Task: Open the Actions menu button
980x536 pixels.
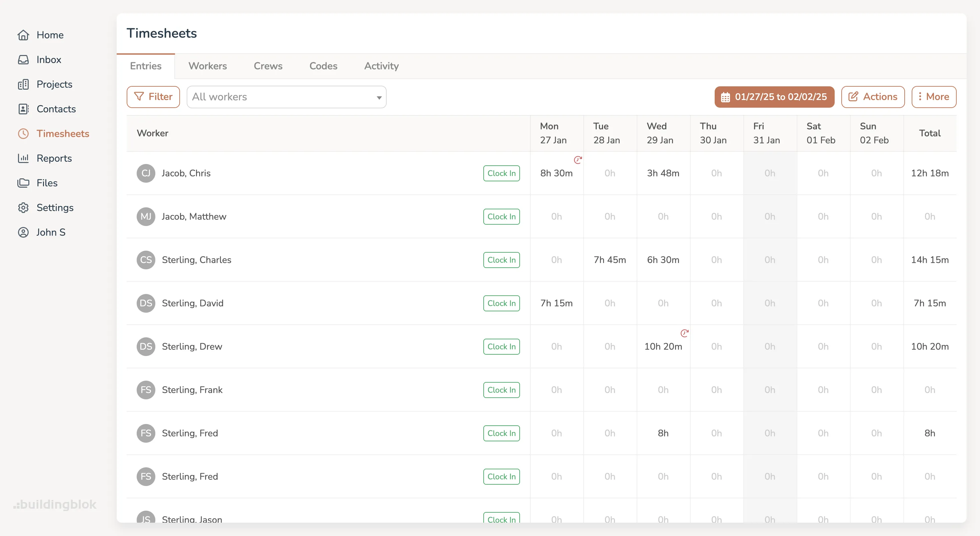Action: click(872, 97)
